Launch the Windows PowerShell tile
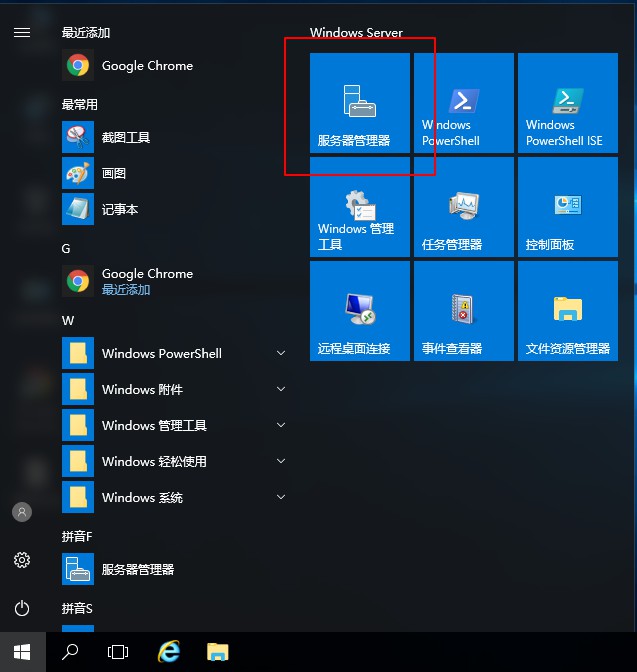Screen dimensions: 637x672 coord(464,103)
